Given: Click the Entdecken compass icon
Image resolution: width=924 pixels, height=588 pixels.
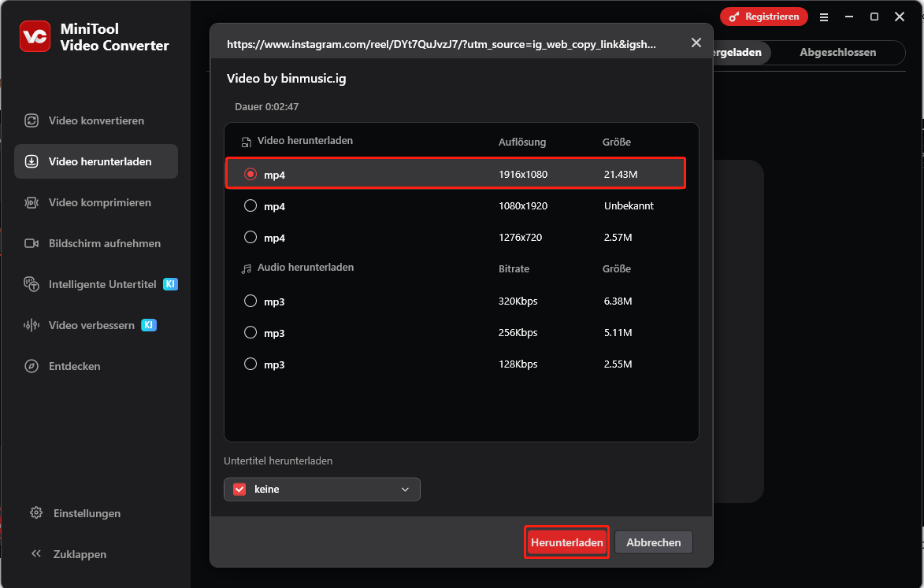Looking at the screenshot, I should 32,366.
